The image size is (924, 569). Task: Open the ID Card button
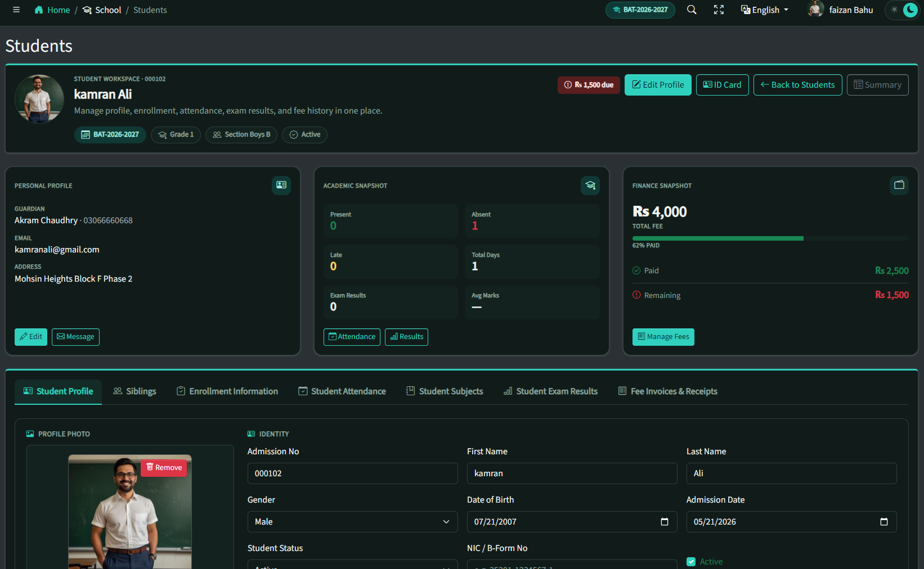pos(722,85)
